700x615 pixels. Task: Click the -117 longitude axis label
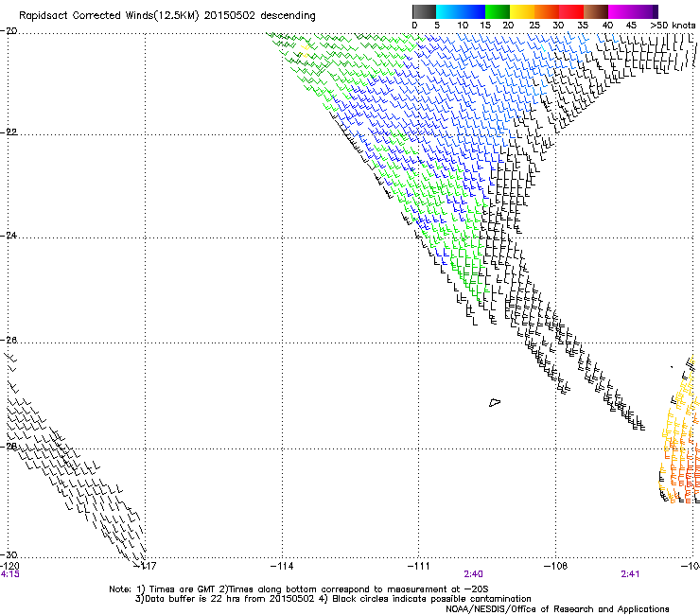coord(146,566)
